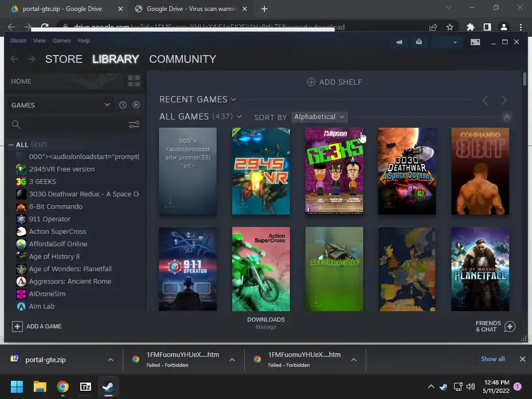Click Chrome extensions puzzle icon

coord(470,27)
